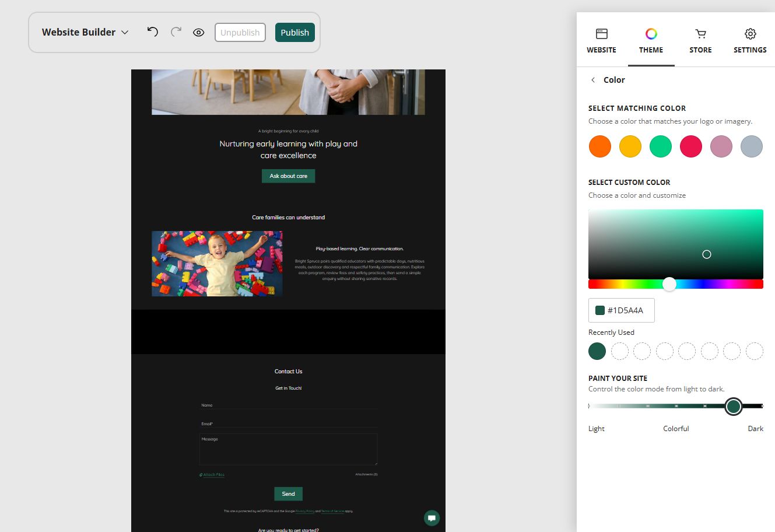
Task: Click the hex color input field
Action: pos(622,310)
